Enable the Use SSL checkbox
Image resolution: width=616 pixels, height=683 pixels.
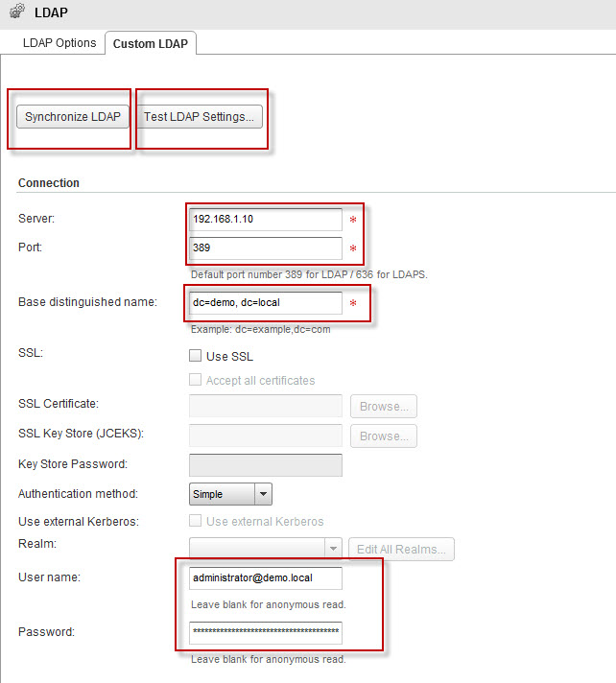pyautogui.click(x=198, y=356)
